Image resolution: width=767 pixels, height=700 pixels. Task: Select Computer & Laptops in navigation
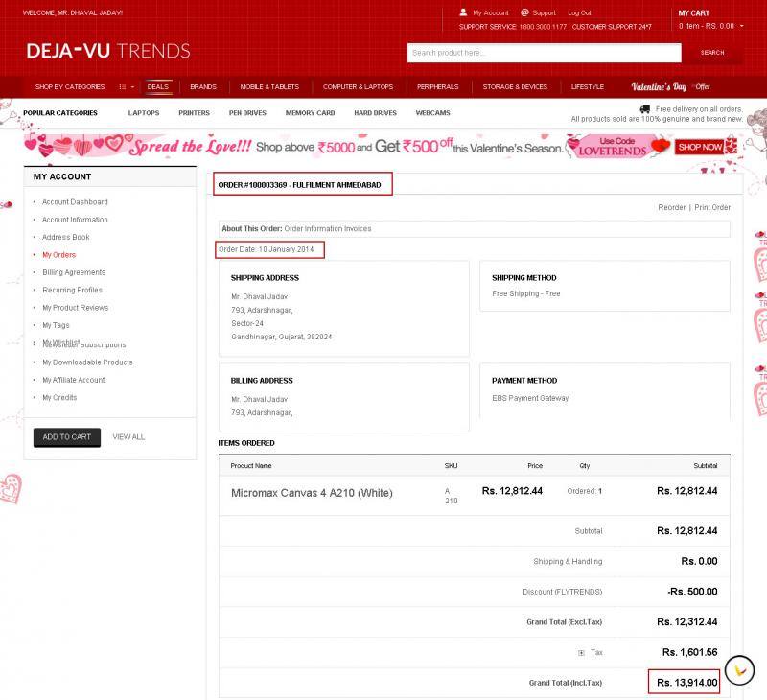pos(358,87)
